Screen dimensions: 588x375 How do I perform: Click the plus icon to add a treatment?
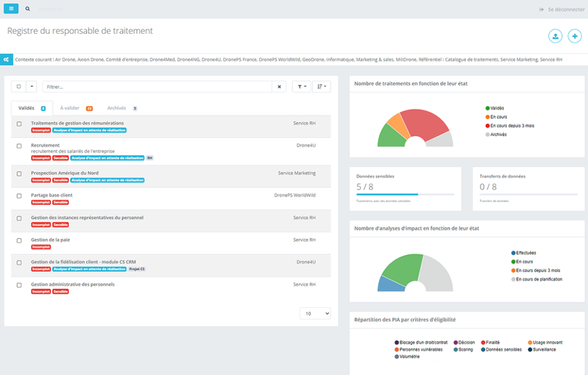click(x=574, y=36)
